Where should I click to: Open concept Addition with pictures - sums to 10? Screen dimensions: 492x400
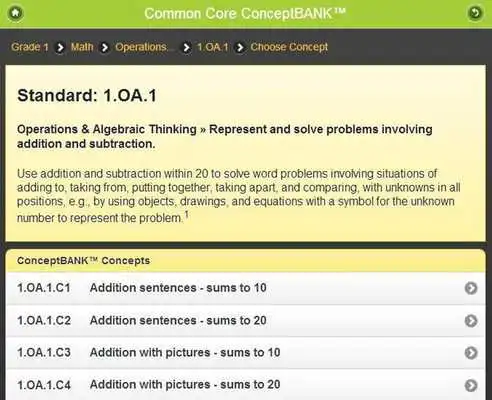[x=246, y=353]
